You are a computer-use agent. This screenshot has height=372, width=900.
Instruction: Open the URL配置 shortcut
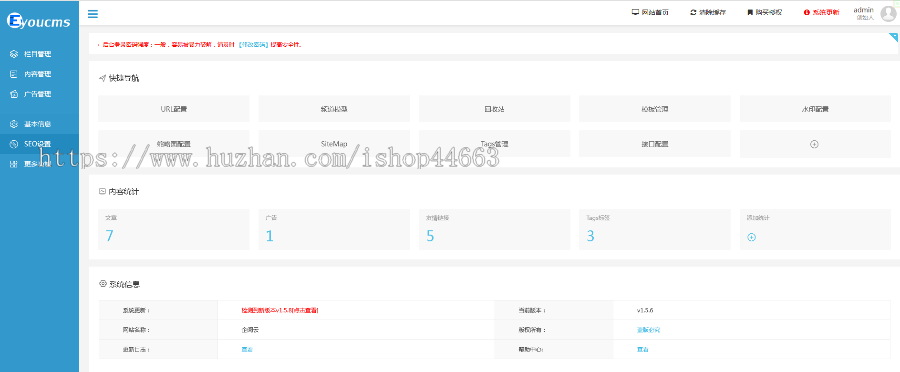point(174,108)
